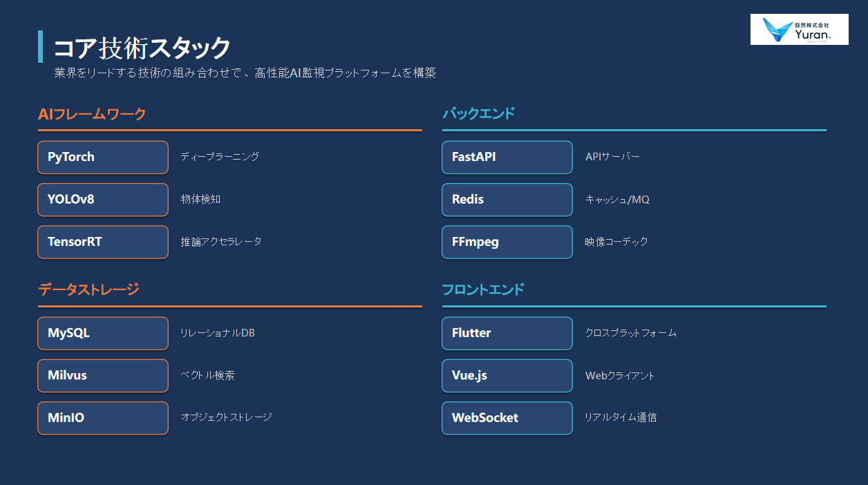Click the リアルタイム通信 description text
Viewport: 868px width, 485px height.
621,417
